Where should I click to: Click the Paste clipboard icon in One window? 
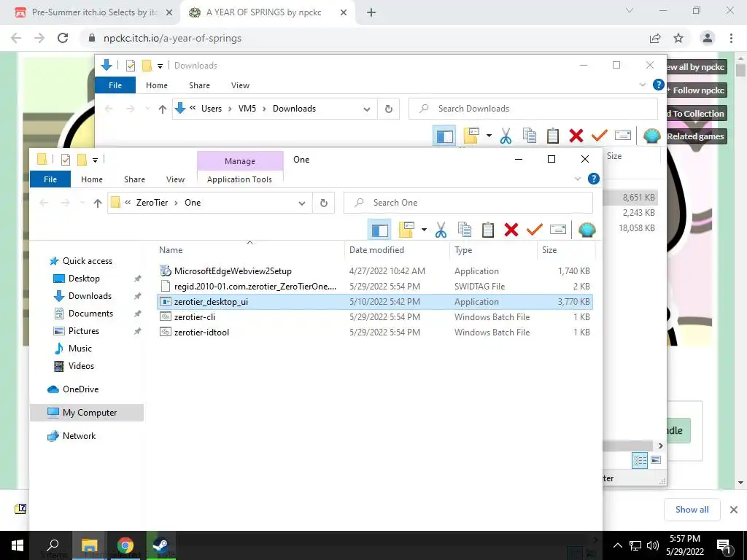487,230
